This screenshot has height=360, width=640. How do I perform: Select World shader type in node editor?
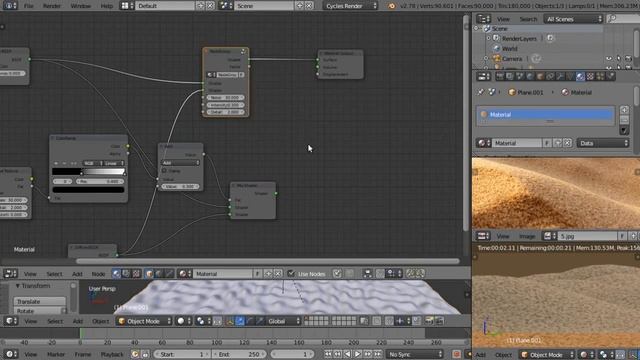pos(159,273)
